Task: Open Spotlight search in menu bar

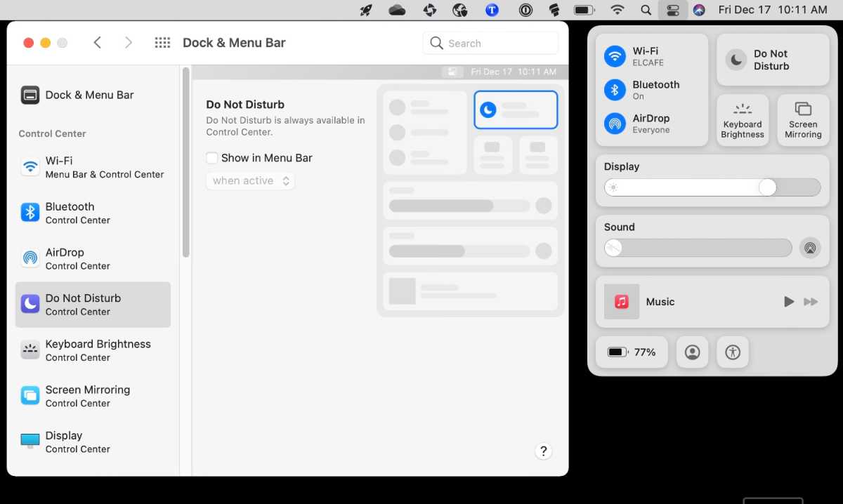Action: [646, 10]
